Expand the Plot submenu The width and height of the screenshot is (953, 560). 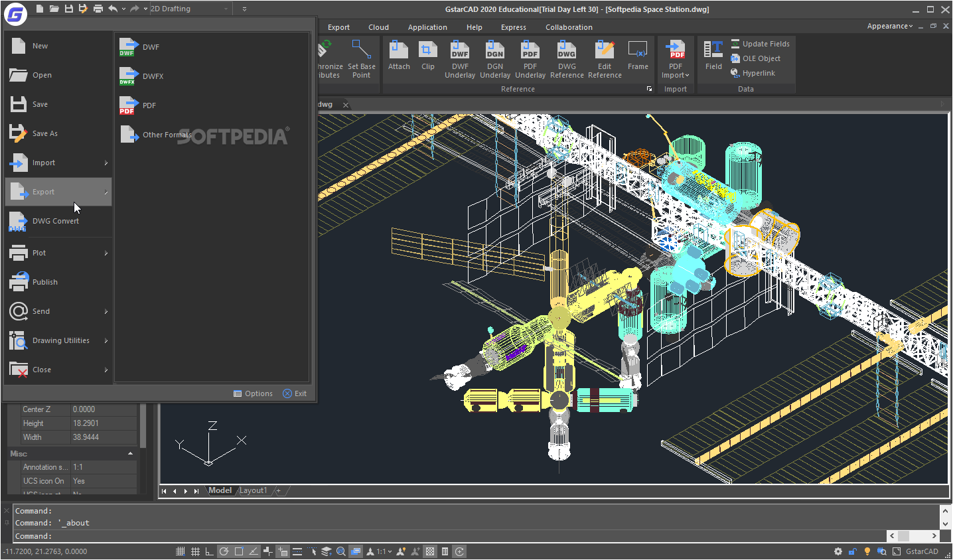pyautogui.click(x=106, y=253)
